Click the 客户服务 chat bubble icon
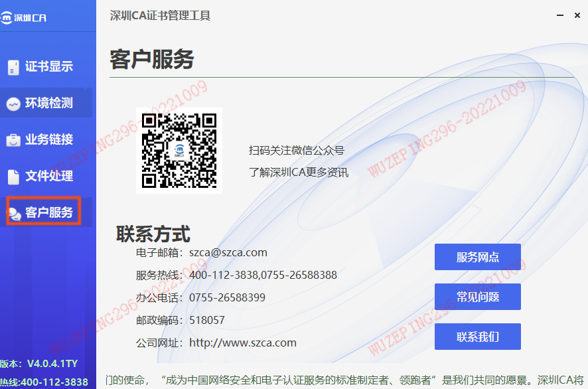Viewport: 588px width, 389px height. pos(14,213)
